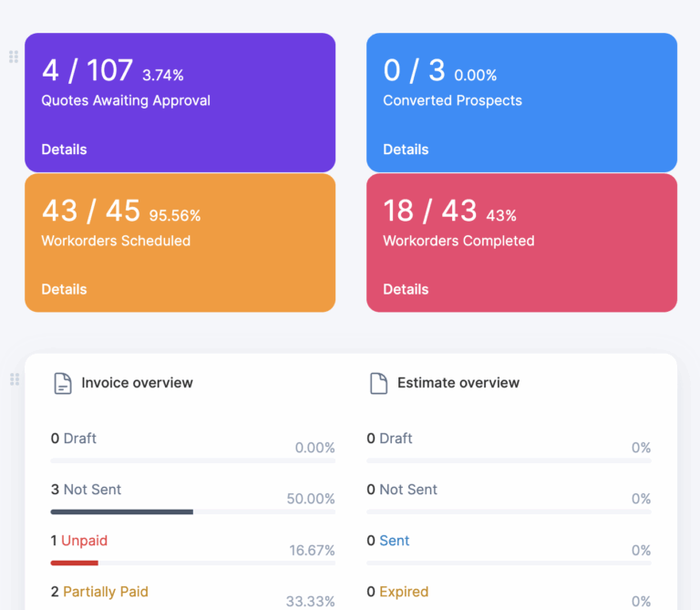Select the Sent estimate status

tap(394, 541)
